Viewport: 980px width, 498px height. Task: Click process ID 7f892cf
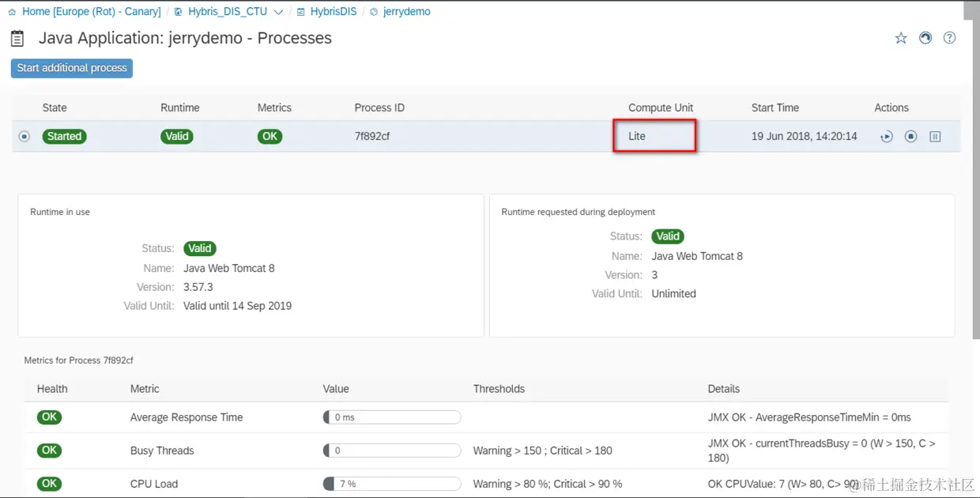pos(372,136)
